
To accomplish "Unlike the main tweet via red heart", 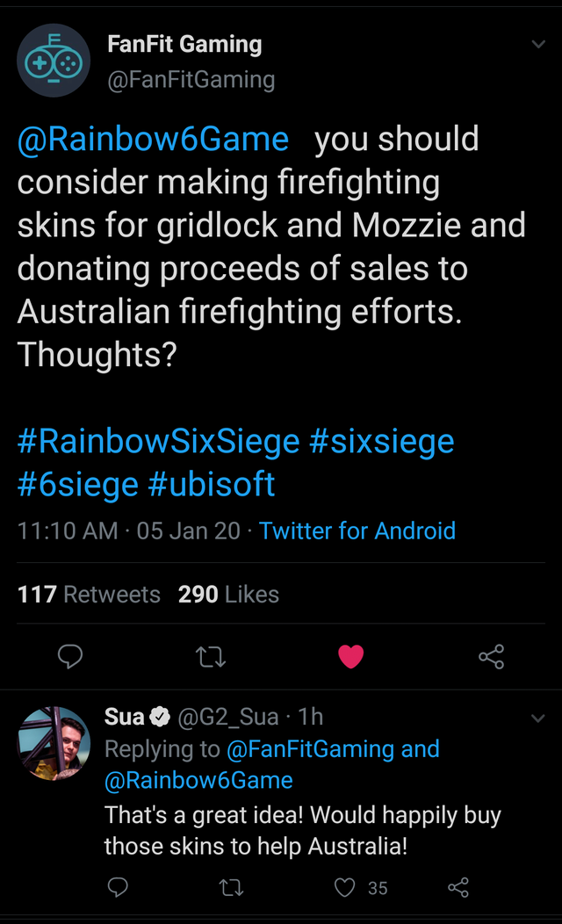I will pos(350,656).
